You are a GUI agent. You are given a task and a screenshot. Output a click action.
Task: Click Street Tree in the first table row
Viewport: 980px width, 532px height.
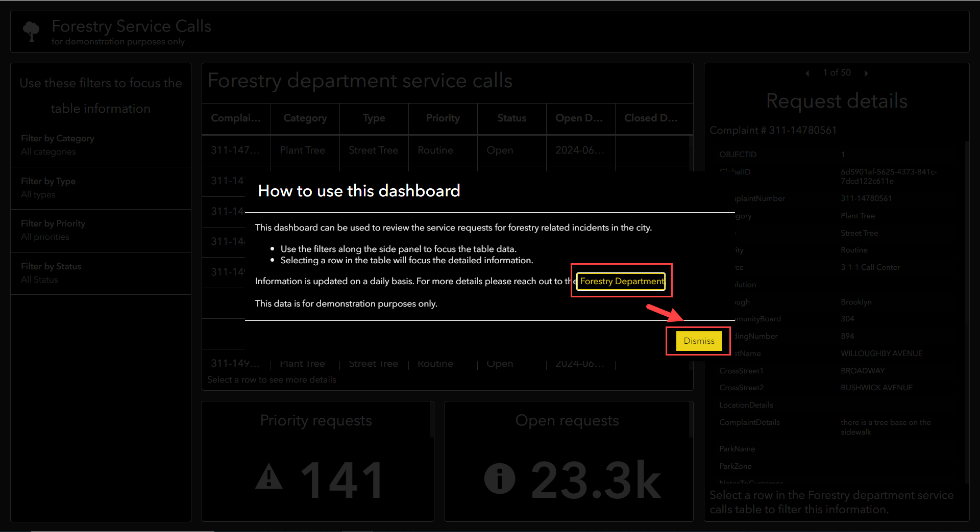coord(373,150)
